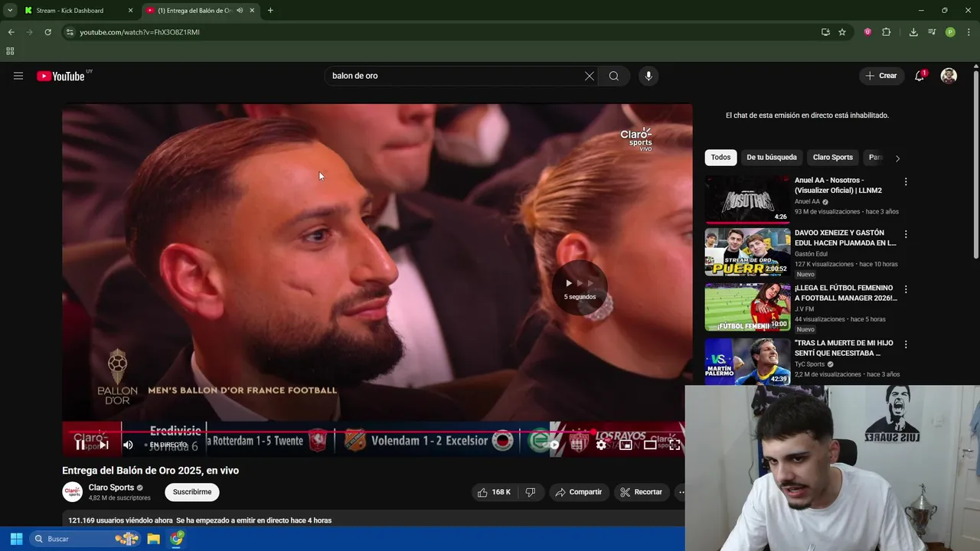Open the bookmarks bar apps grid icon
980x551 pixels.
coord(10,51)
